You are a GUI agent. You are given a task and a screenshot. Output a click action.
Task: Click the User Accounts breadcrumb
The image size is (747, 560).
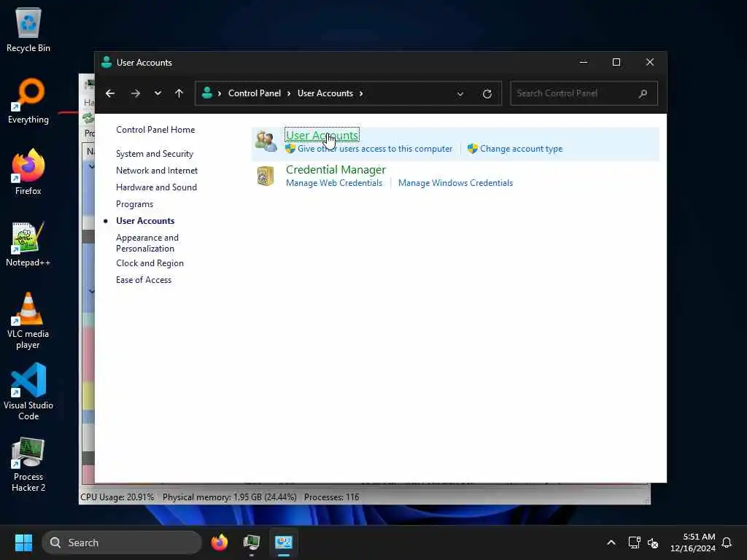tap(325, 93)
